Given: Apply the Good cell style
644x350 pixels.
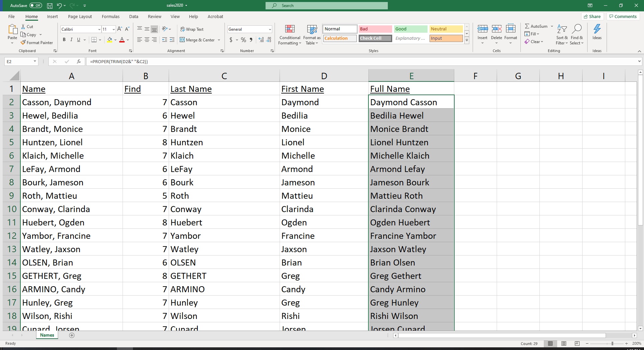Looking at the screenshot, I should click(411, 29).
